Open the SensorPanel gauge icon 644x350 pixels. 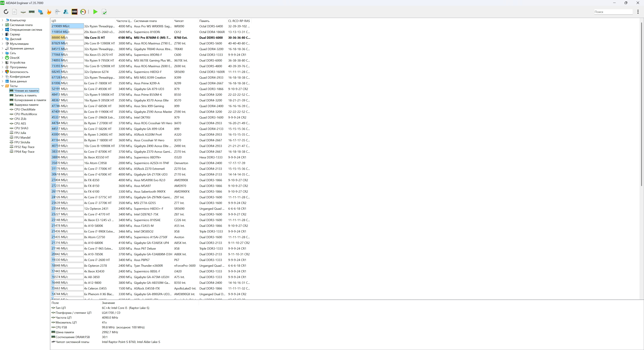tap(83, 12)
